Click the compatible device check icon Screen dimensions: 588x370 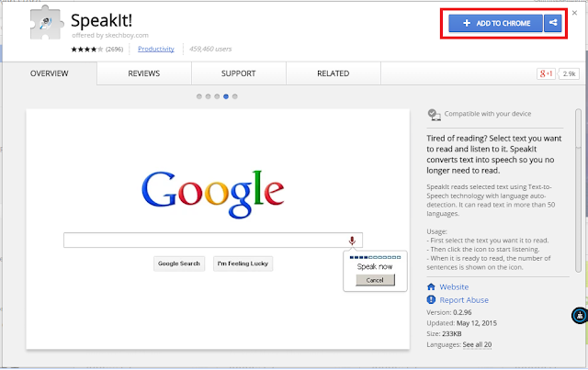[434, 115]
